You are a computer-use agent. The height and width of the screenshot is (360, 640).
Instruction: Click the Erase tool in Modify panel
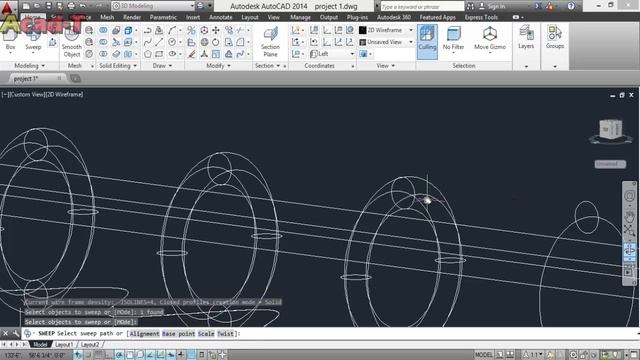click(x=192, y=54)
